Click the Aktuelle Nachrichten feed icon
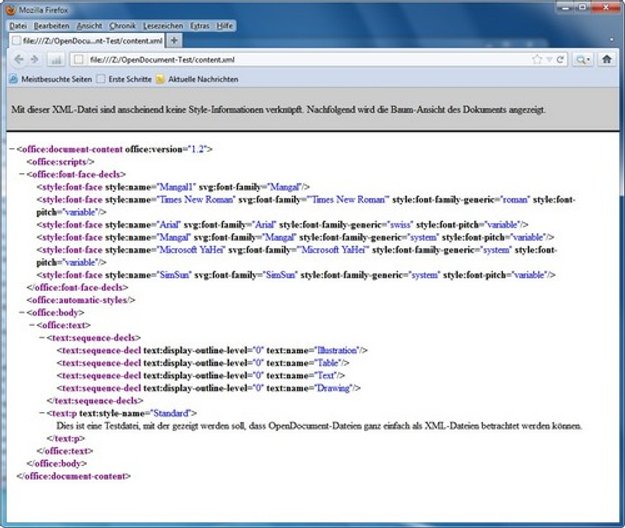The height and width of the screenshot is (528, 625). [160, 79]
